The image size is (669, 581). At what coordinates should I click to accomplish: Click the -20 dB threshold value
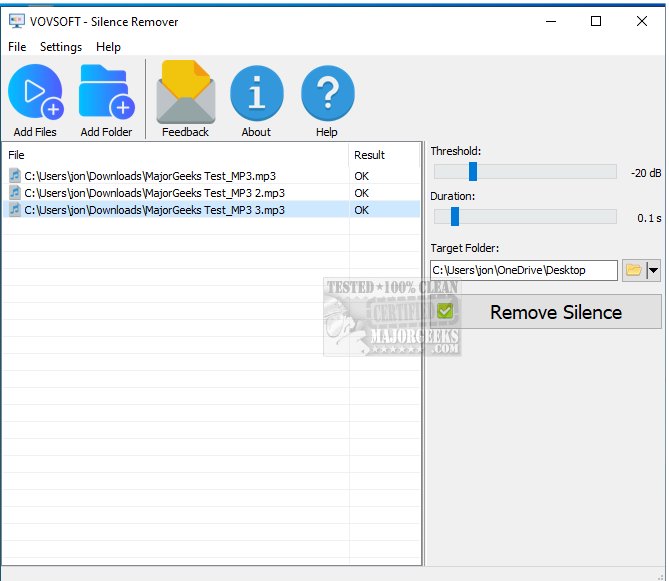tap(646, 173)
